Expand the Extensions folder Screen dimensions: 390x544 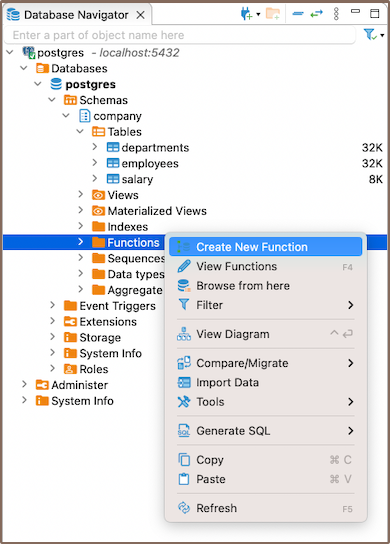52,321
